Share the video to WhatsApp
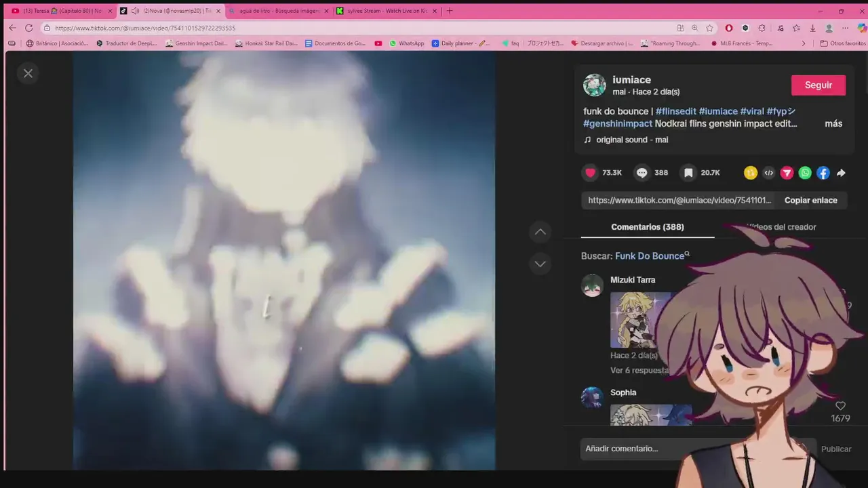 click(805, 173)
